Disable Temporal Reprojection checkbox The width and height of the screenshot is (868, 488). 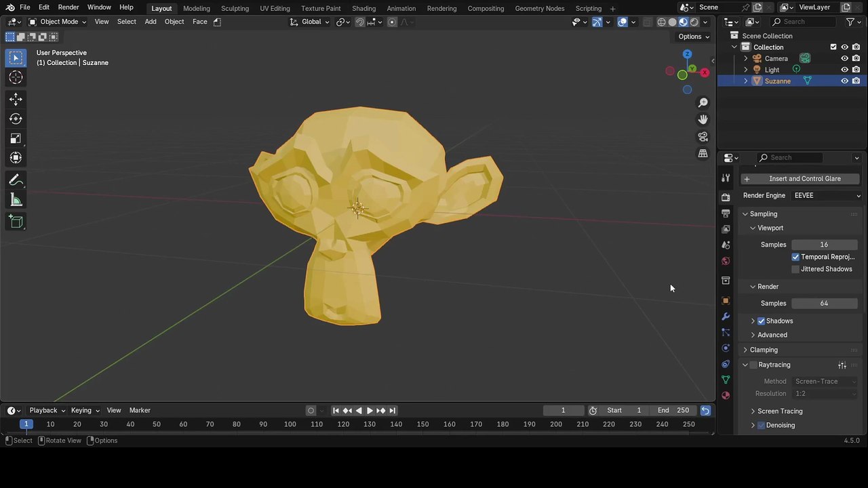(795, 257)
